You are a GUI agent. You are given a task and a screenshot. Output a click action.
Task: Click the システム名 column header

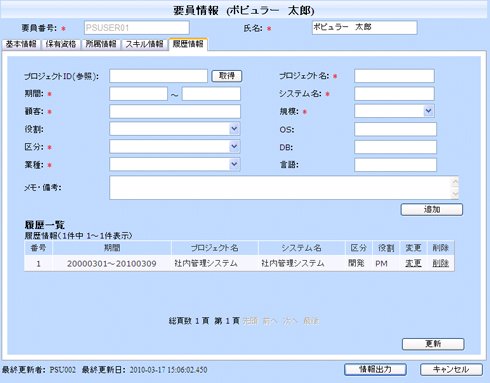click(302, 248)
